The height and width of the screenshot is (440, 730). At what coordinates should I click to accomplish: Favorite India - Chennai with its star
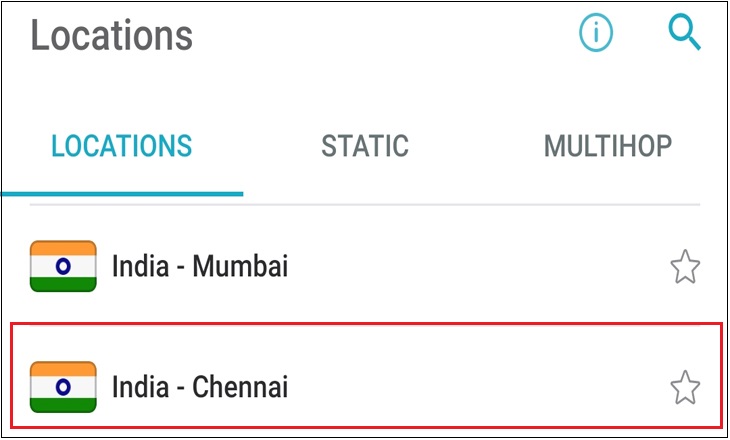click(685, 387)
